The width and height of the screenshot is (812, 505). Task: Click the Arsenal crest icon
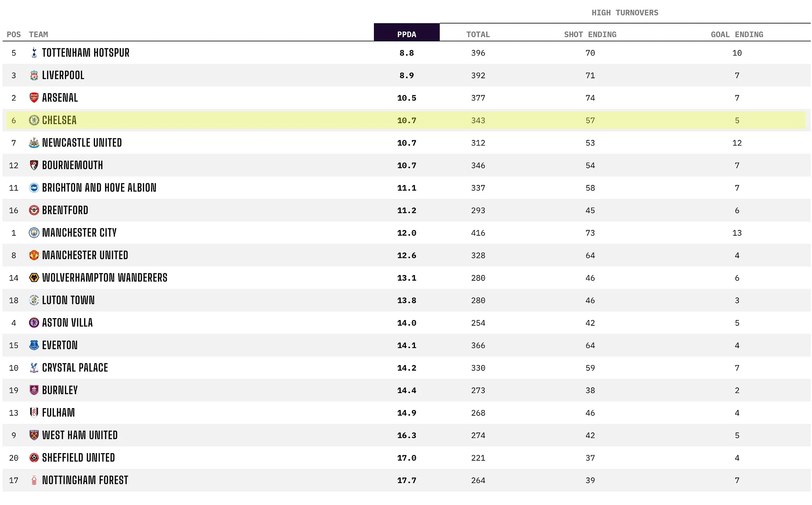coord(34,98)
